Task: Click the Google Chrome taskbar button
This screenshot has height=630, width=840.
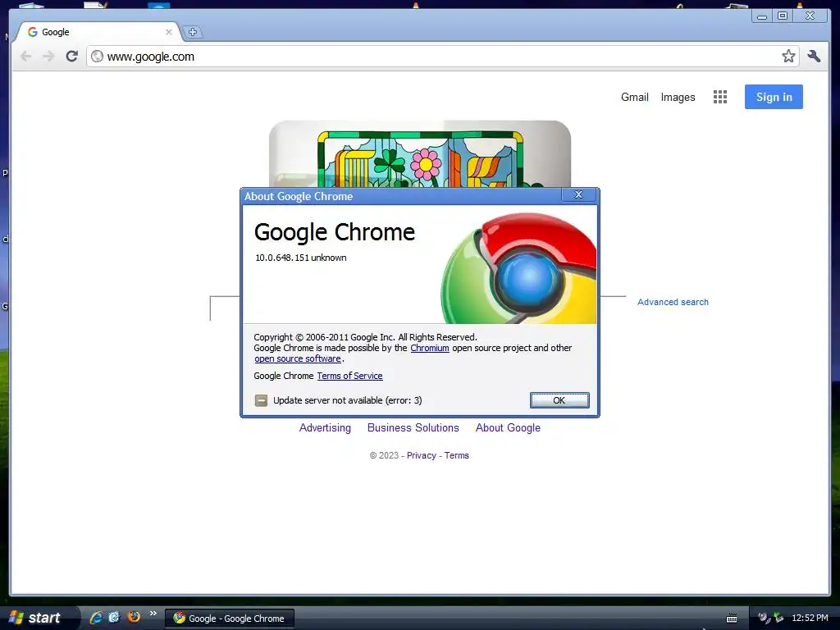Action: (x=230, y=619)
